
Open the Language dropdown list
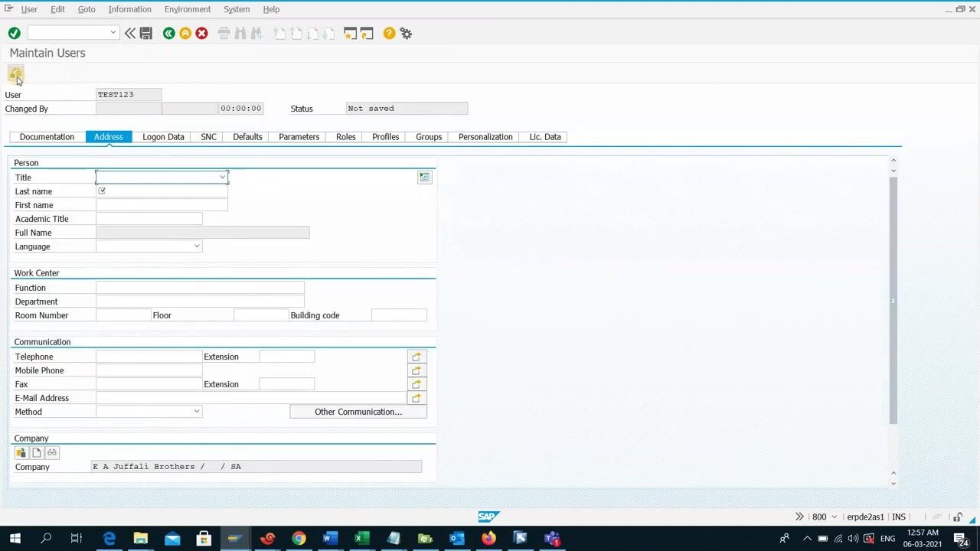(197, 246)
